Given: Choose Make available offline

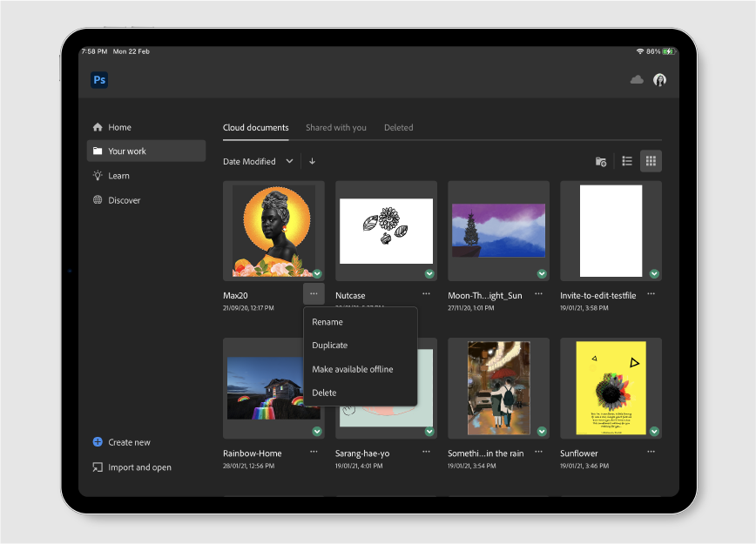Looking at the screenshot, I should (361, 369).
